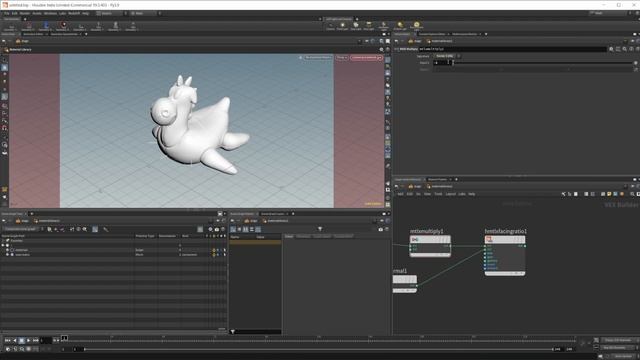Image resolution: width=640 pixels, height=360 pixels.
Task: Stop playback in the playbar
Action: tap(22, 340)
